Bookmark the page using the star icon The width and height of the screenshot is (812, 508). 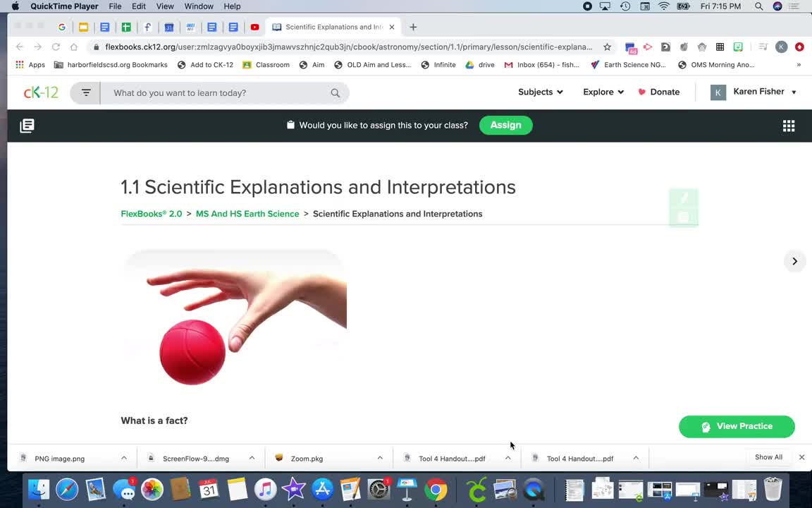(607, 47)
